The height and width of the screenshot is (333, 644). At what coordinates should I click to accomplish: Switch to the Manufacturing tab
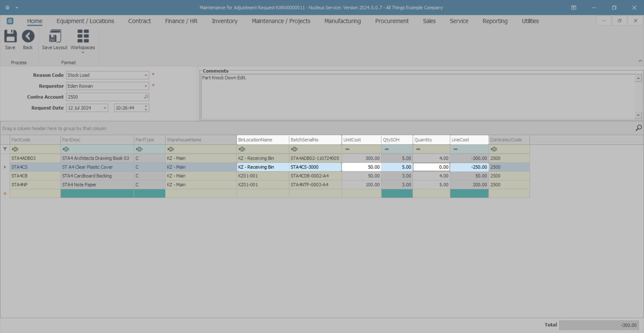point(342,21)
